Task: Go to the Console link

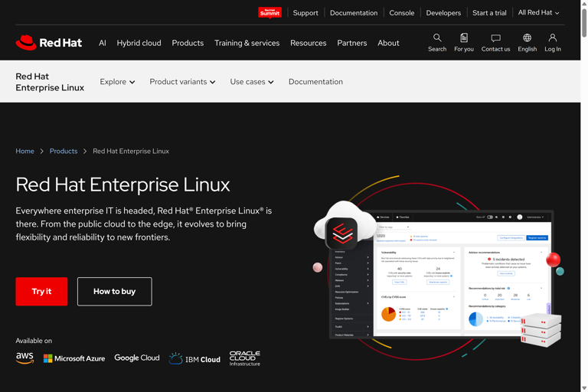Action: [402, 13]
